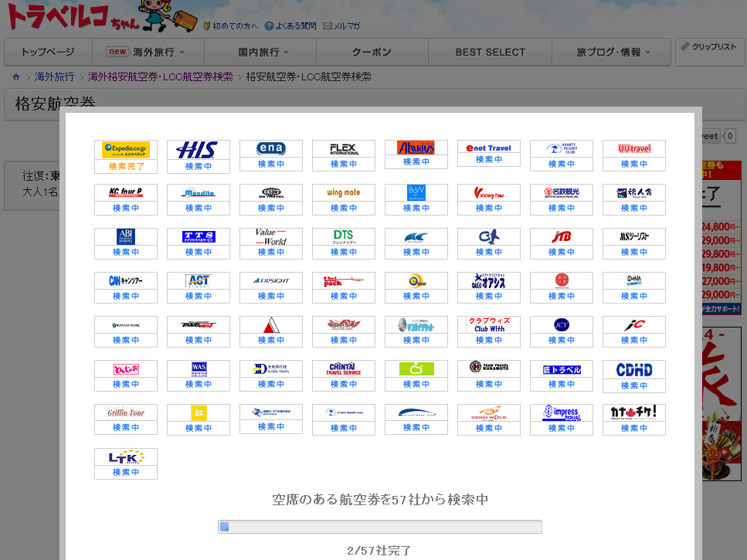Click the enet Travel logo
This screenshot has width=747, height=560.
pyautogui.click(x=488, y=148)
